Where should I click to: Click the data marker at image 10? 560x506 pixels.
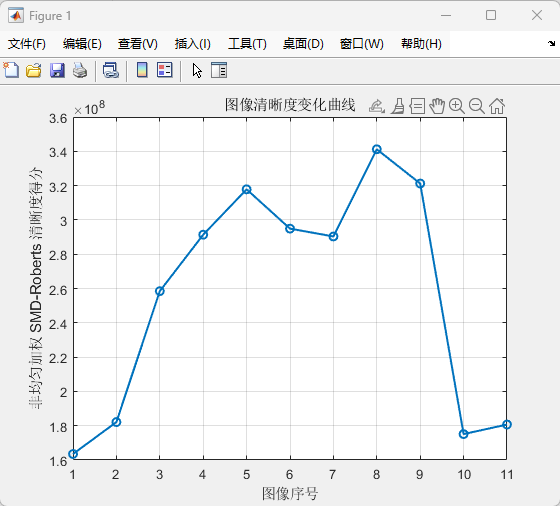[463, 434]
